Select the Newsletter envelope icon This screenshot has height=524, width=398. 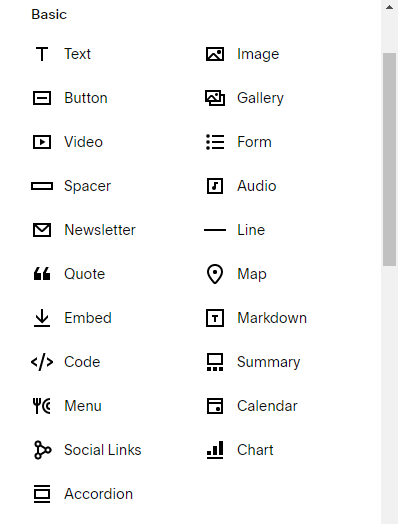coord(42,230)
